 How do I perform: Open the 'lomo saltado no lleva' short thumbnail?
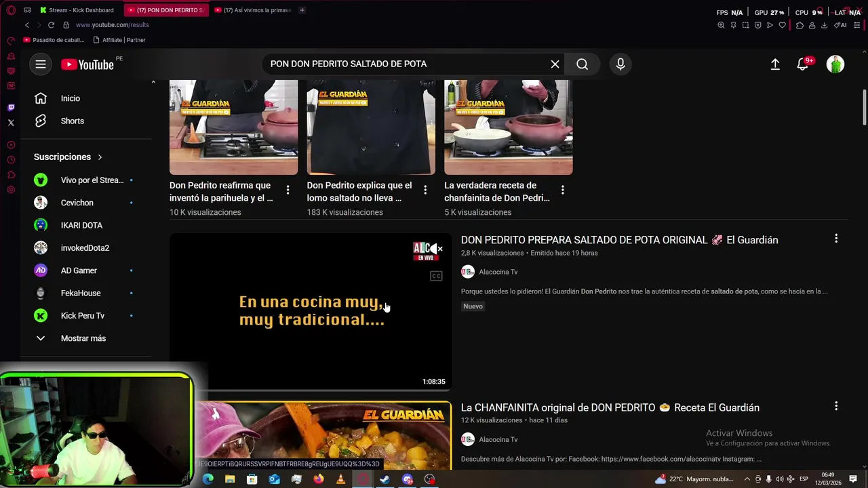(x=371, y=127)
